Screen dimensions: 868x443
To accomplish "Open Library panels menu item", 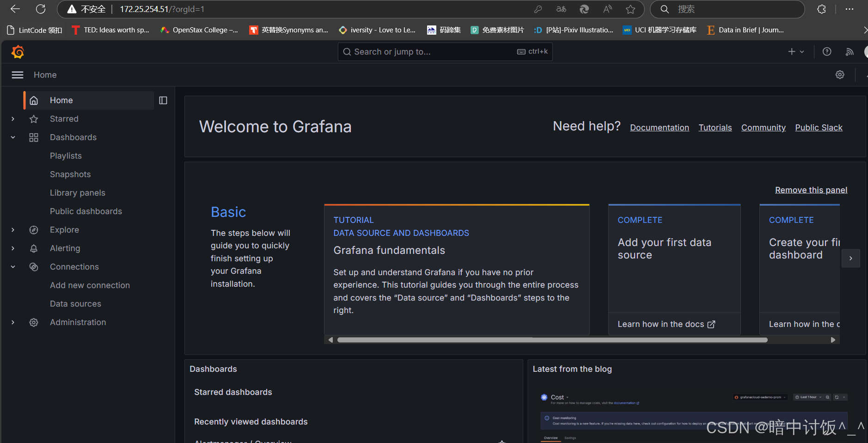I will [78, 193].
